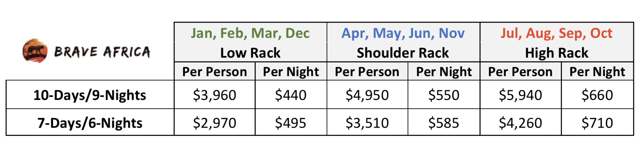Click the $5,940 high rack price
This screenshot has width=644, height=147.
(520, 95)
